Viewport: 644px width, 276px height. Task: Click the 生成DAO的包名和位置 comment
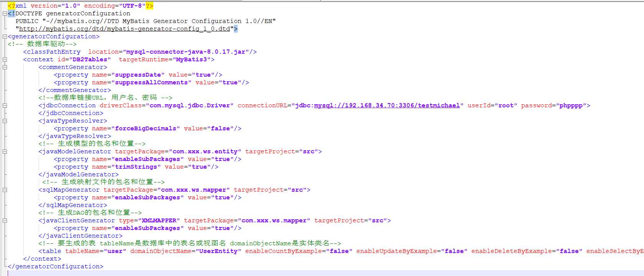coord(90,213)
